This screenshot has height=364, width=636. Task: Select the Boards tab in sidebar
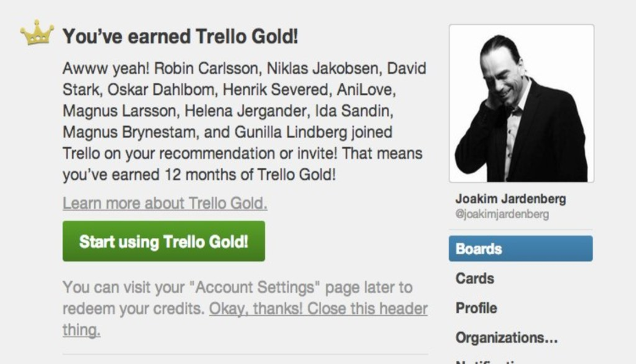point(520,248)
